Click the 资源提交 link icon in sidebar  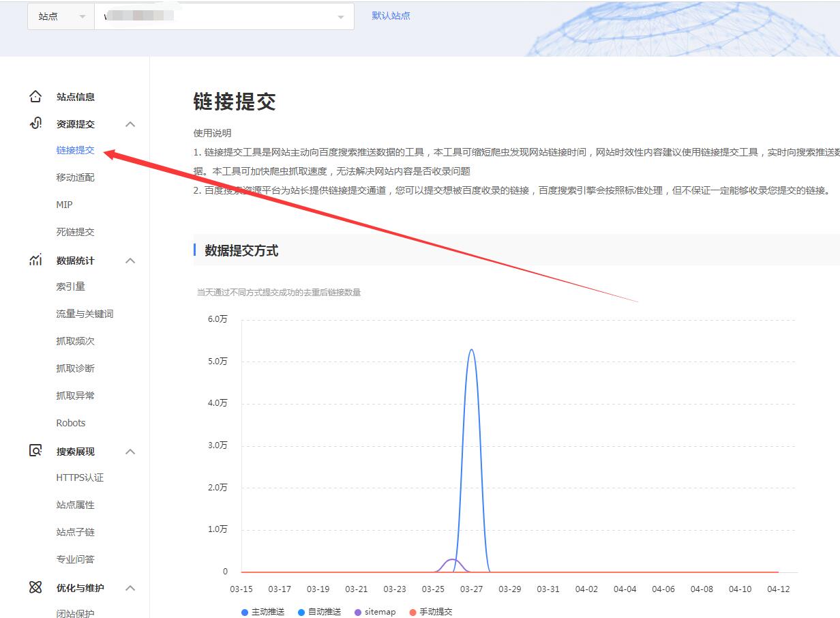(35, 123)
